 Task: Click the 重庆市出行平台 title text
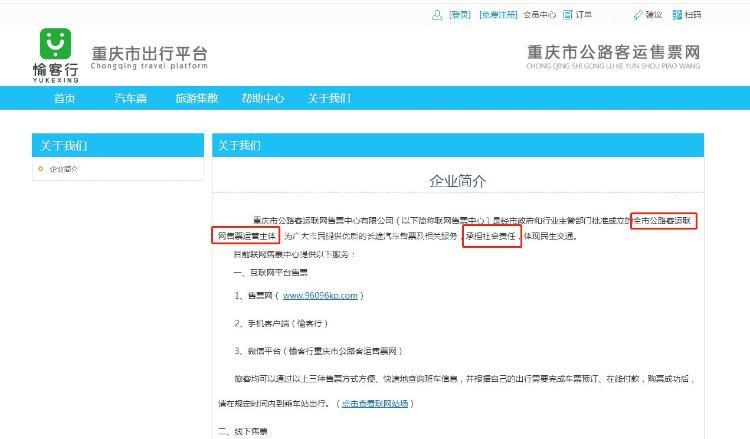click(149, 53)
